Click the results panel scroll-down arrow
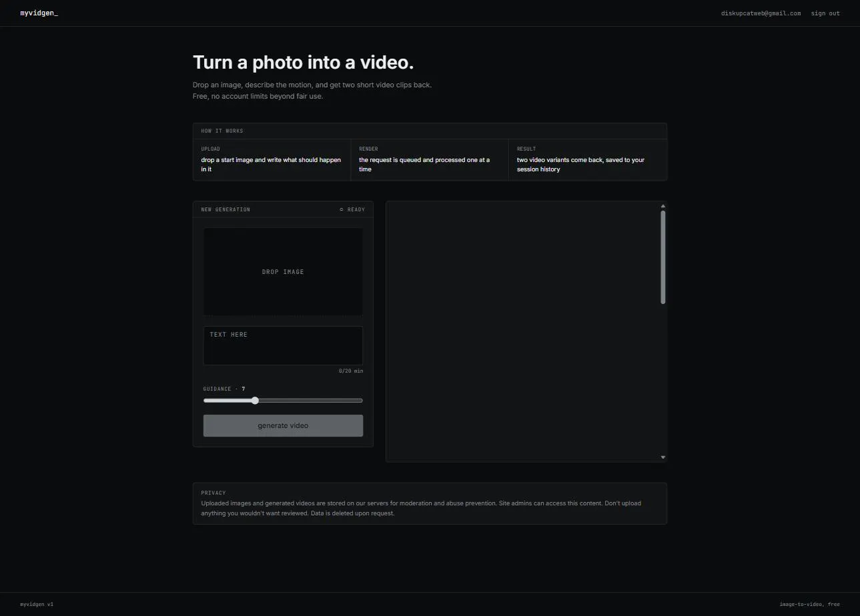The height and width of the screenshot is (616, 860). [663, 457]
